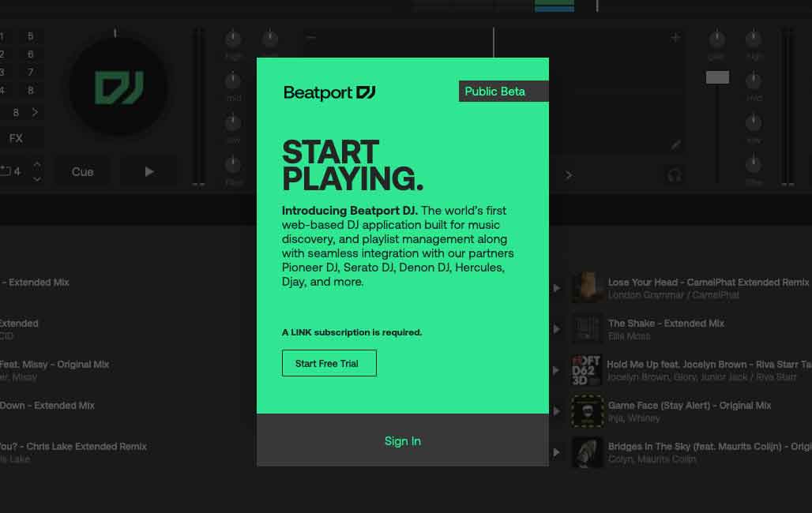This screenshot has width=812, height=513.
Task: Open Lose Your Head album artwork
Action: pos(587,288)
